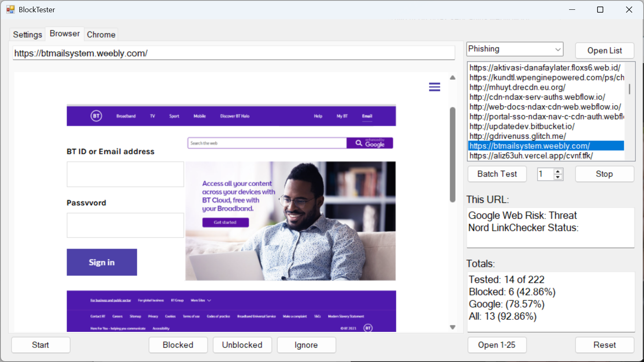
Task: Switch to the Chrome tab
Action: [101, 35]
